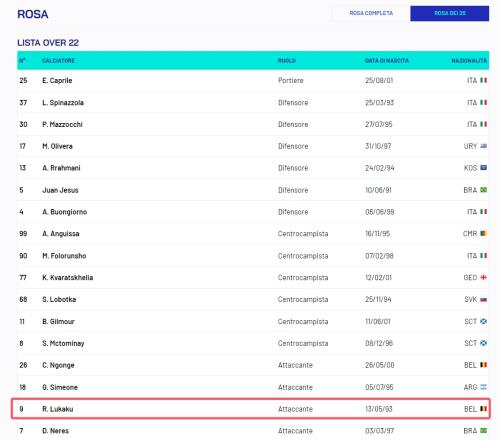Click the Calciatore column header
The width and height of the screenshot is (500, 440).
coord(58,60)
